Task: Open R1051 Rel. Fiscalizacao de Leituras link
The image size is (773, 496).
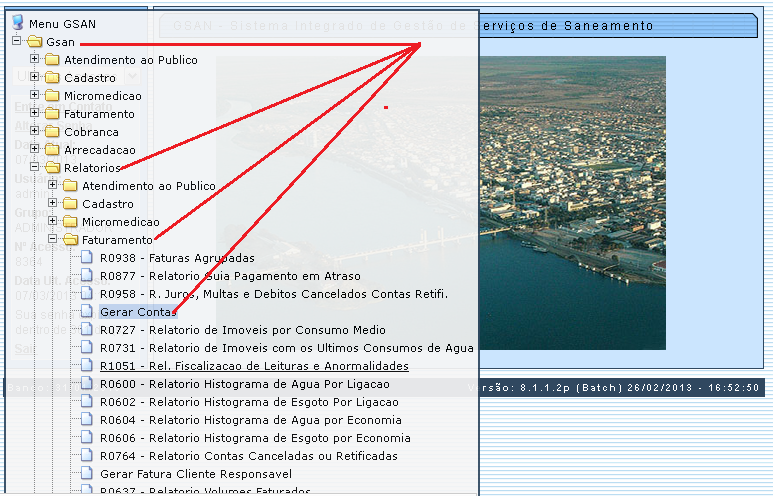Action: point(253,366)
